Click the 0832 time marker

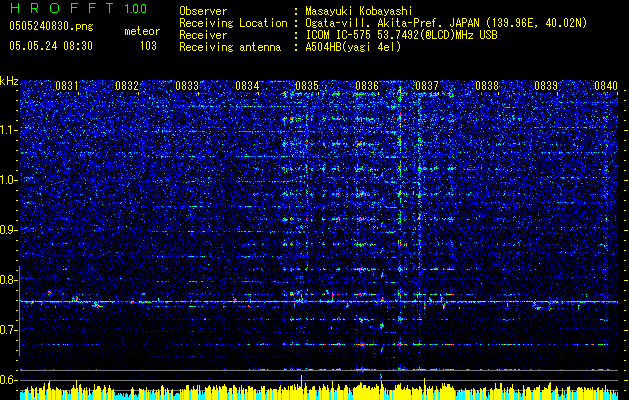(127, 86)
